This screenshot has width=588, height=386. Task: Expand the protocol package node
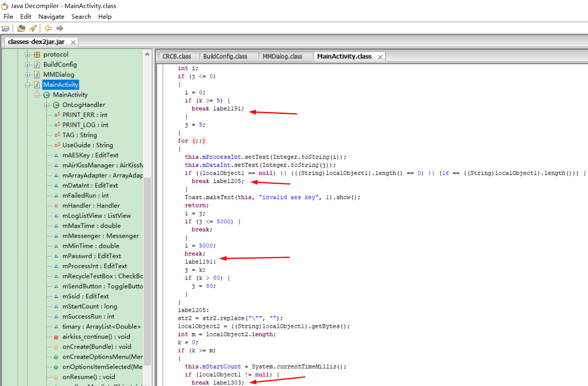[27, 54]
